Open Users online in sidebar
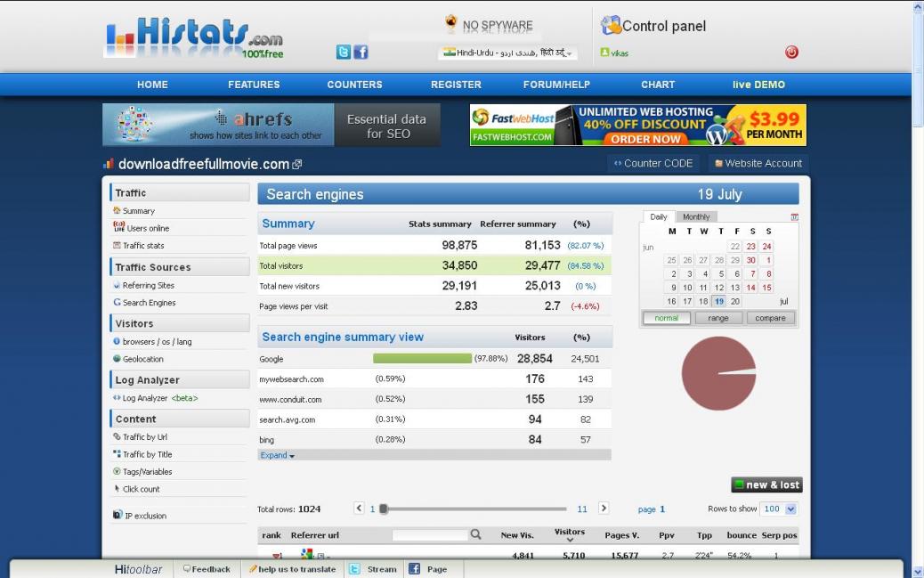 click(x=147, y=228)
